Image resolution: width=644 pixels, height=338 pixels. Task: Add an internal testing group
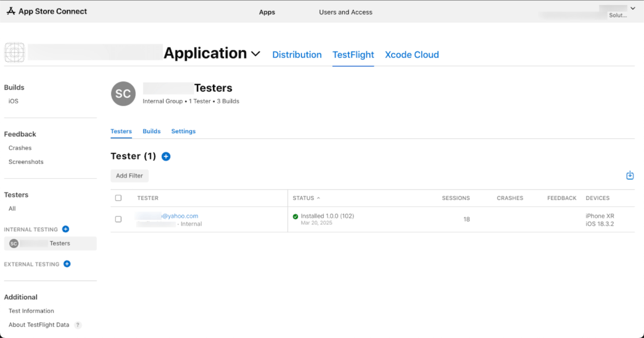point(65,229)
